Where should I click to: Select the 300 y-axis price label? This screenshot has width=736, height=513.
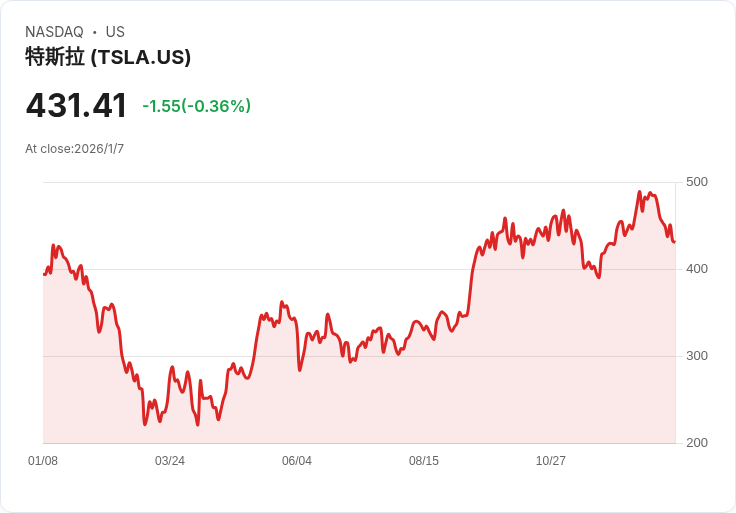point(697,356)
